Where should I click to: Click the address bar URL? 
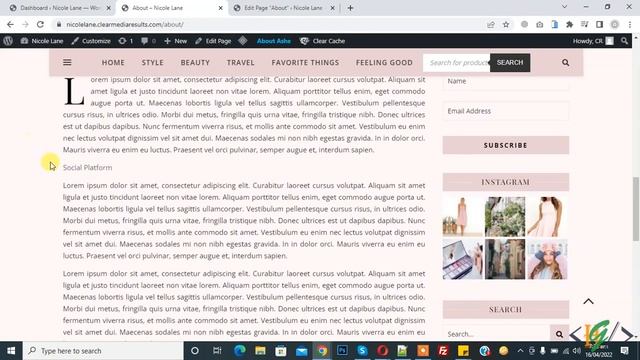tap(125, 24)
